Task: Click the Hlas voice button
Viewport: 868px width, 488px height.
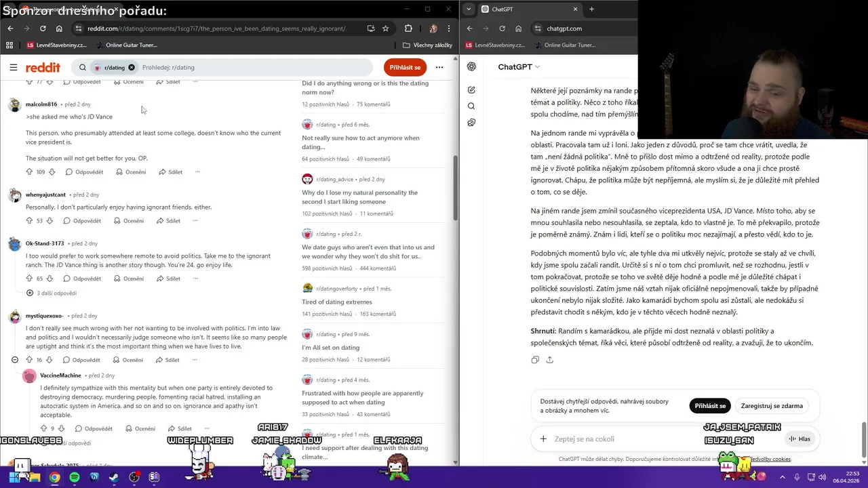Action: tap(800, 439)
